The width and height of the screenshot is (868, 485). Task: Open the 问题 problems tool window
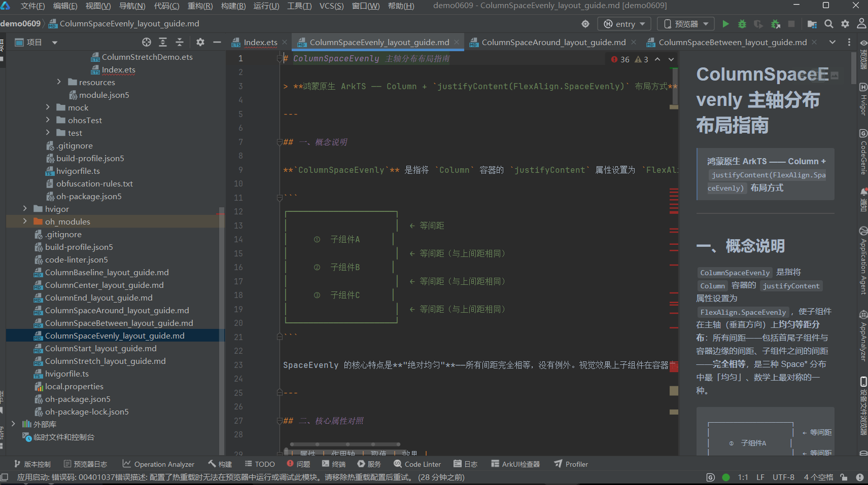(x=298, y=464)
